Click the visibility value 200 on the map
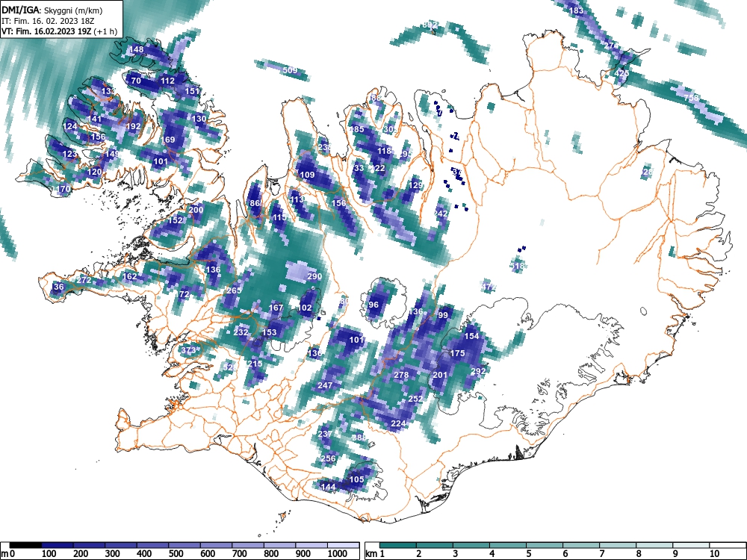This screenshot has width=747, height=560. point(196,210)
